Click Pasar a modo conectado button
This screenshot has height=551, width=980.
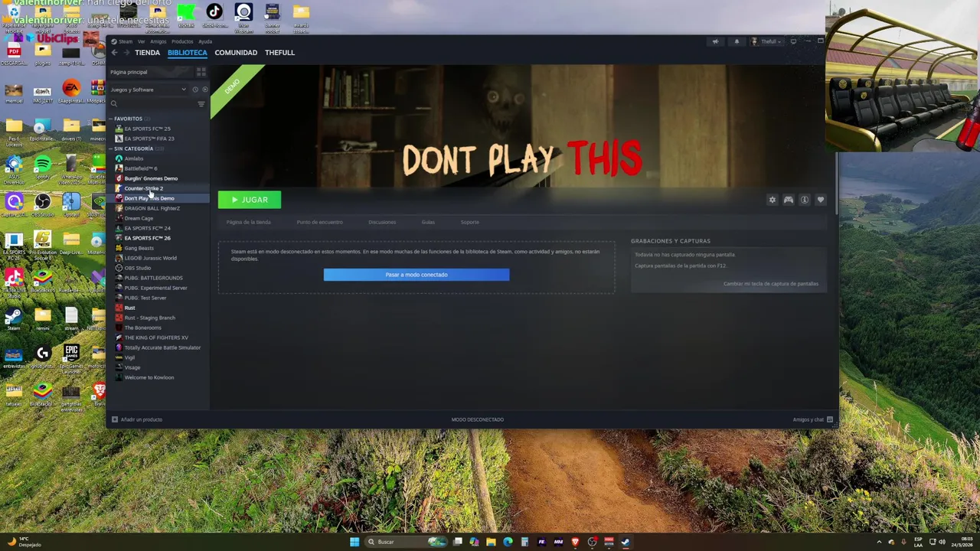coord(416,275)
